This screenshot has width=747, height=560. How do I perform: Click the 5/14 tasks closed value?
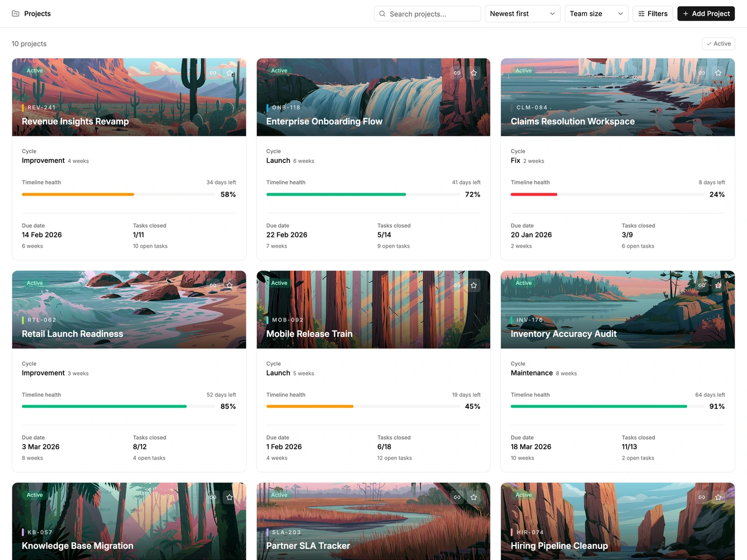click(384, 235)
